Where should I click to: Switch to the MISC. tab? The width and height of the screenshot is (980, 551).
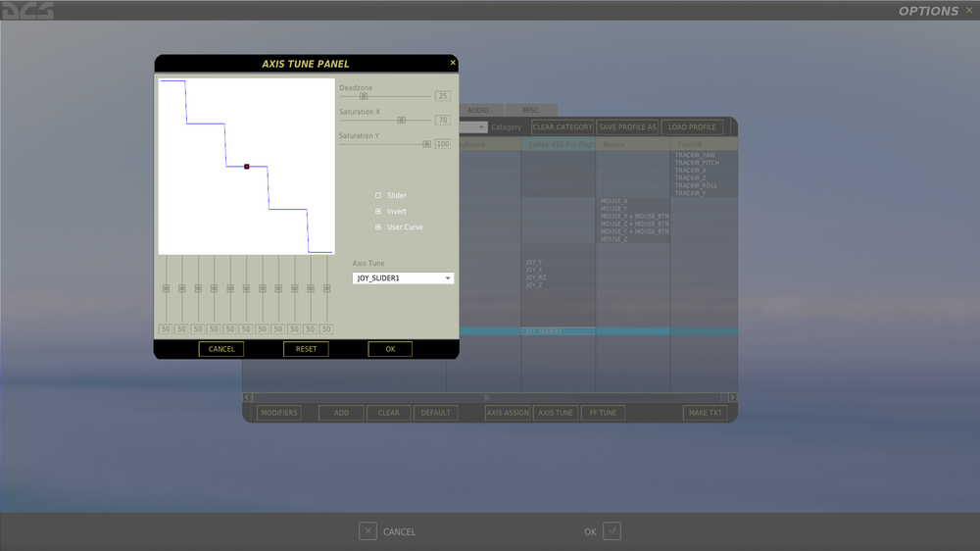coord(531,110)
